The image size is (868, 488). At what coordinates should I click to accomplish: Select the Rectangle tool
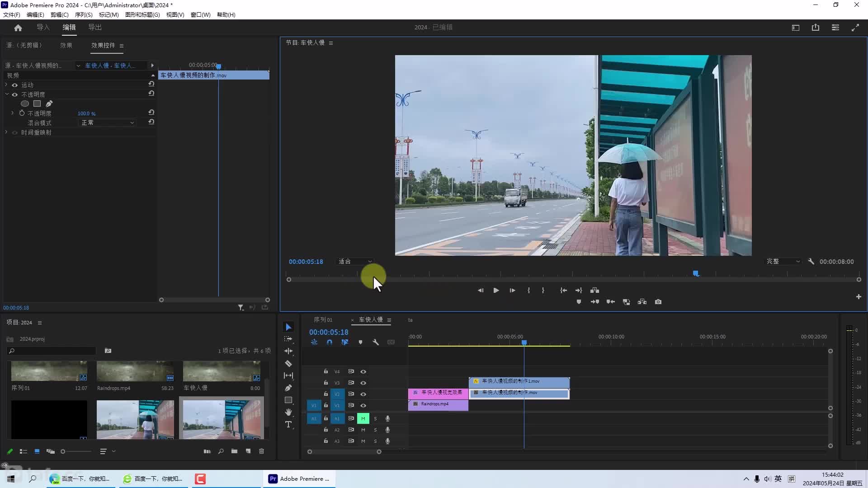point(288,400)
